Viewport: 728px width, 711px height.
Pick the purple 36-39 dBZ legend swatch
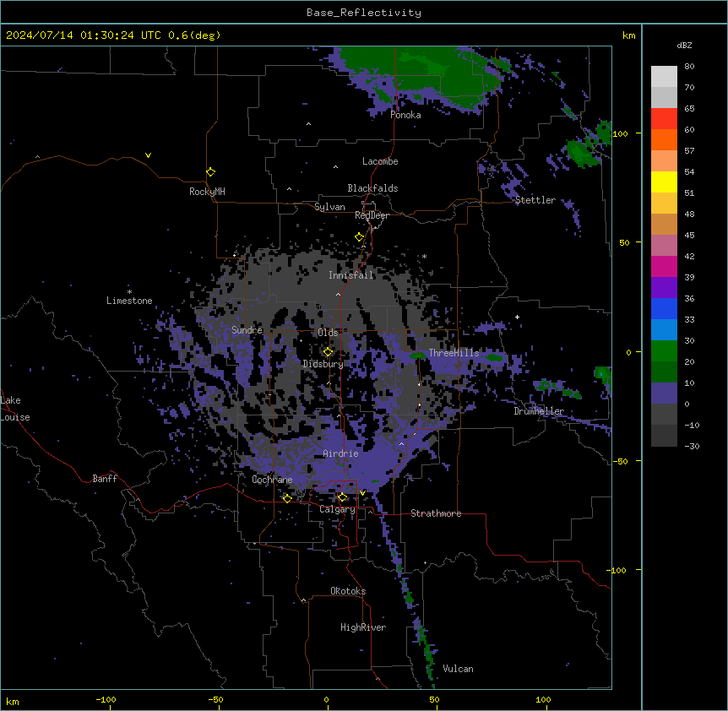pyautogui.click(x=664, y=288)
